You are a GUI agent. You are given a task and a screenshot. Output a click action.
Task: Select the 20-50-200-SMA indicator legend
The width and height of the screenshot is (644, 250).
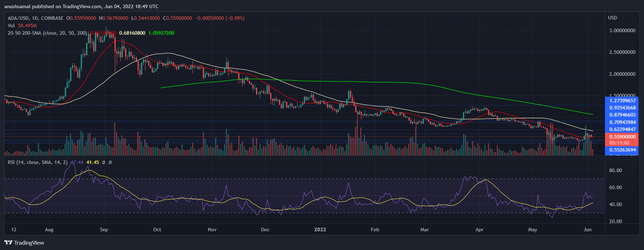click(47, 33)
